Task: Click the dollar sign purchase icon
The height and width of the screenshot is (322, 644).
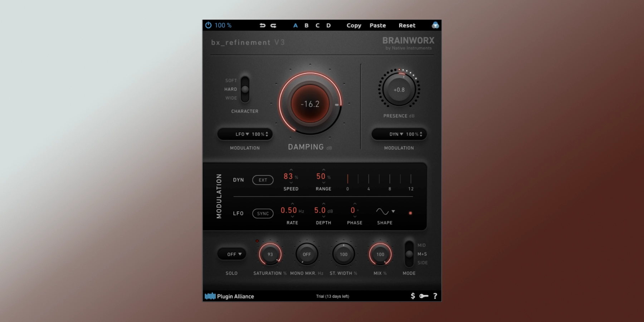Action: tap(412, 296)
